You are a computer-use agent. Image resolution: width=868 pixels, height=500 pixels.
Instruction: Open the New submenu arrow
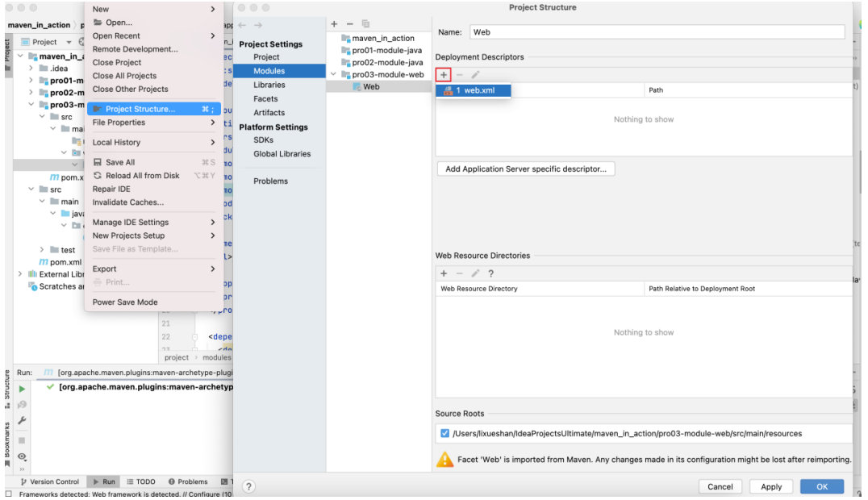pyautogui.click(x=213, y=9)
